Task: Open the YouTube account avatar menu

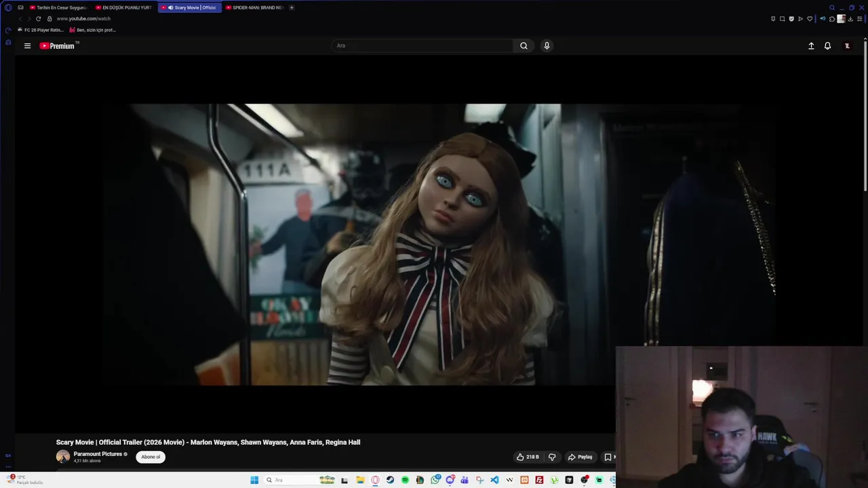Action: [847, 45]
